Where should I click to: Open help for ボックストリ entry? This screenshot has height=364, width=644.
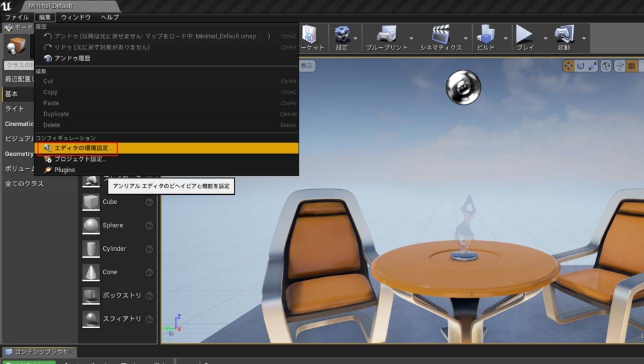[149, 295]
